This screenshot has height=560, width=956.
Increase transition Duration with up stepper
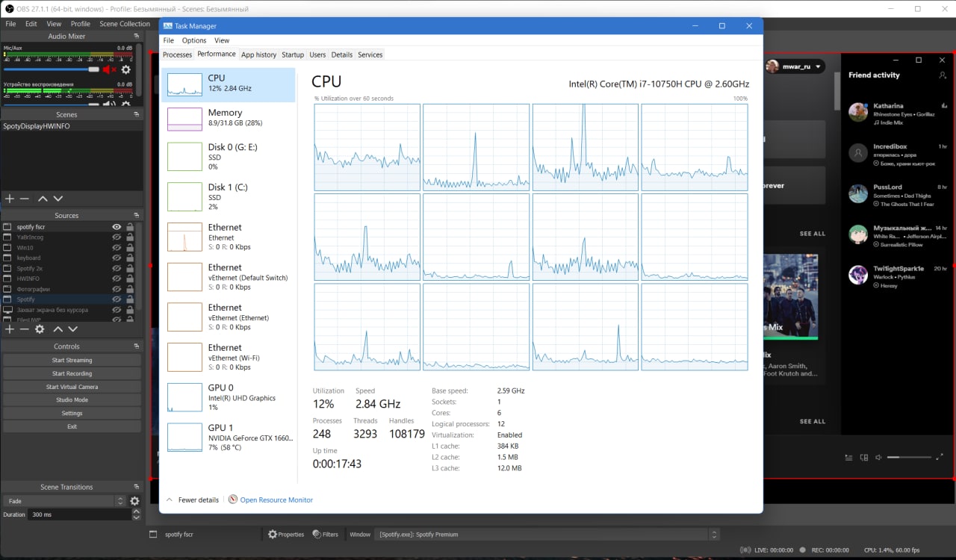click(x=136, y=511)
